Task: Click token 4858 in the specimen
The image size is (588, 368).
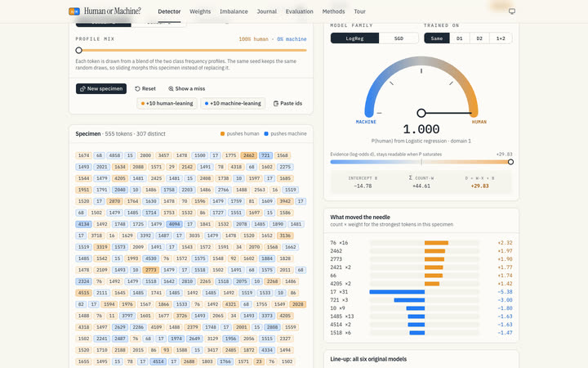Action: coord(114,155)
